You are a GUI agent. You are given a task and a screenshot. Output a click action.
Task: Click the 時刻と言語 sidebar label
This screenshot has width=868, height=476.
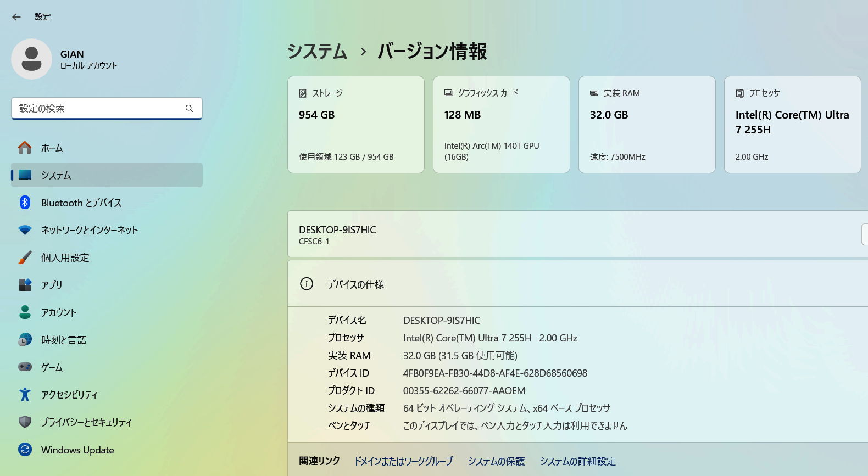[x=64, y=340]
